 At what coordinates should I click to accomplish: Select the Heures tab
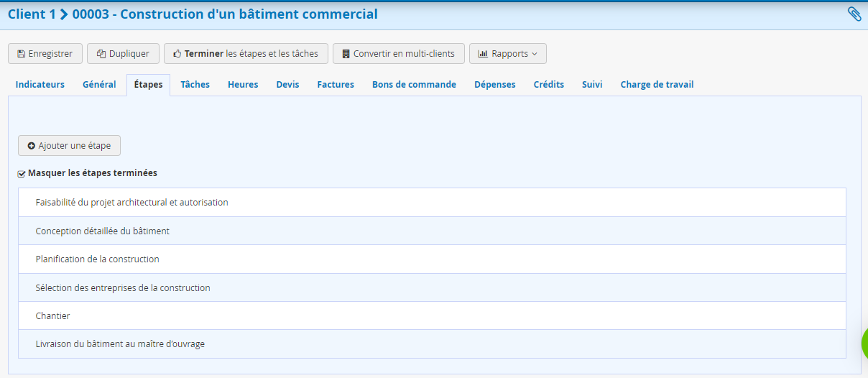click(243, 85)
